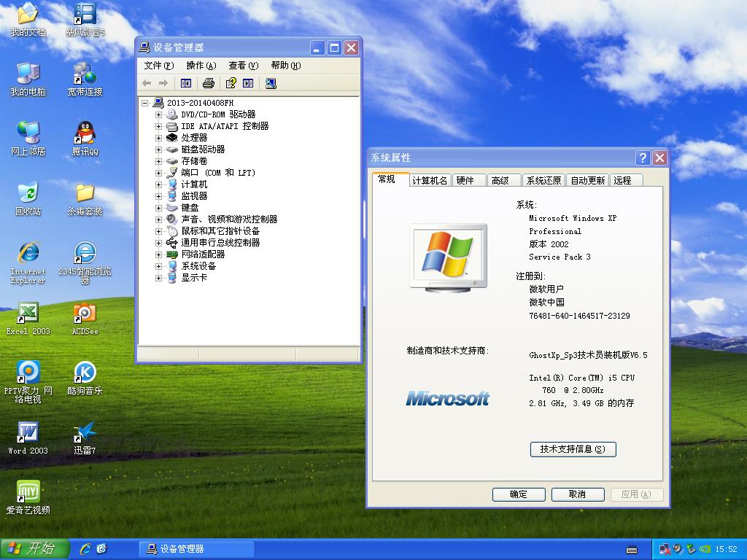Switch to the 自动更新 tab
The height and width of the screenshot is (560, 747).
point(588,181)
